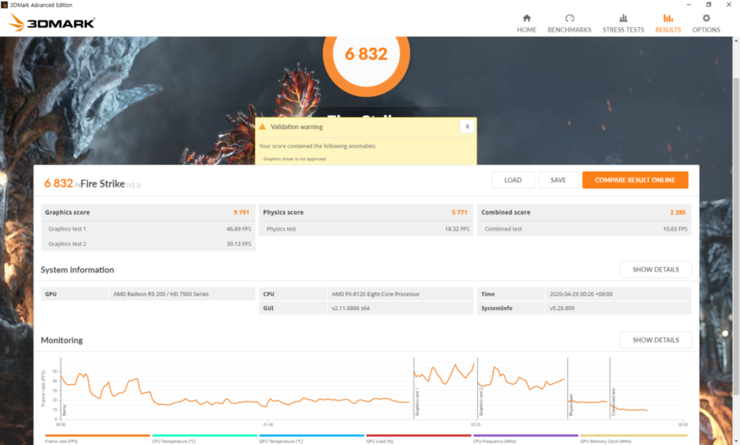Screen dimensions: 740x445
Task: Click the circular 6 832 score badge
Action: click(366, 54)
